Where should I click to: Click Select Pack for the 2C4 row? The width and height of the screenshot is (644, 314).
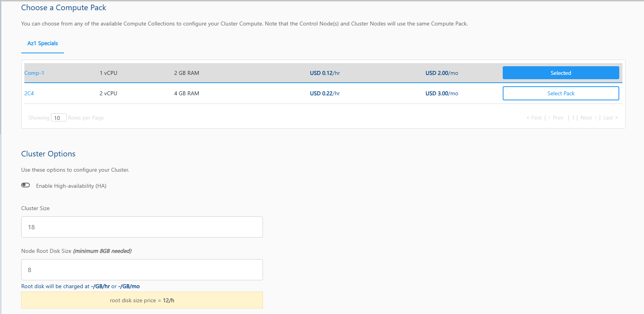point(561,93)
